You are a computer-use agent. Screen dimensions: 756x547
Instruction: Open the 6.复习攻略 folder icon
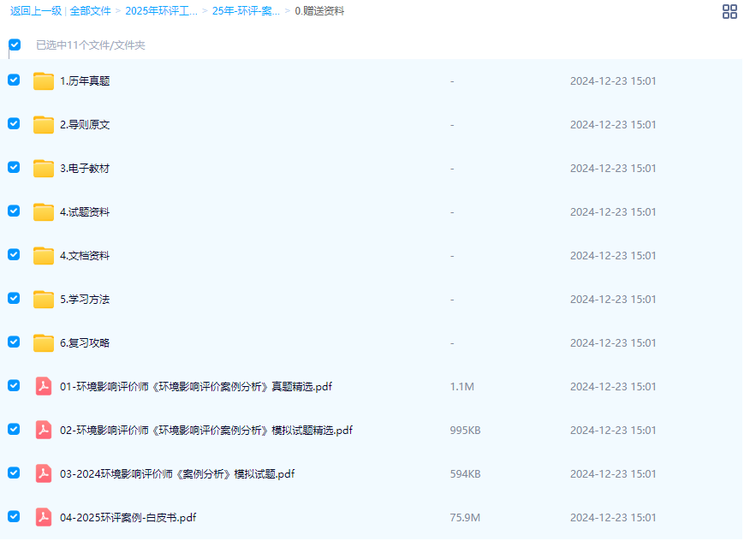[44, 343]
